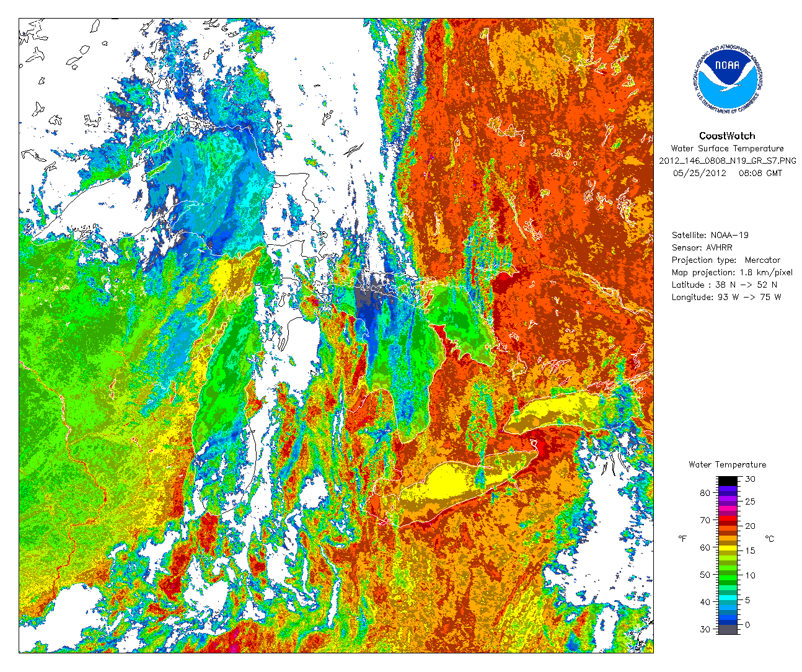Viewport: 802px width, 672px height.
Task: Click the 40 Fahrenheit scale label
Action: [705, 603]
